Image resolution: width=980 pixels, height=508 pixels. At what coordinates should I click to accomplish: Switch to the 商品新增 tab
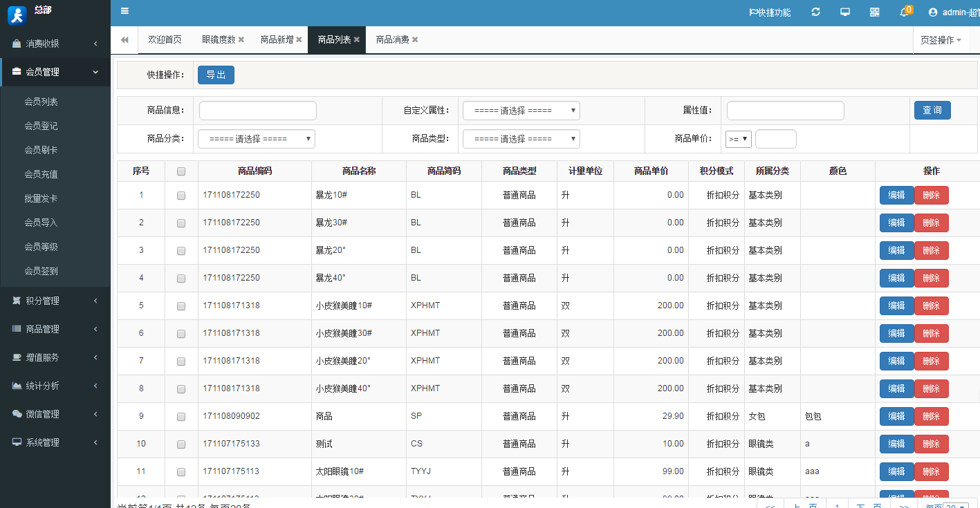[x=277, y=40]
